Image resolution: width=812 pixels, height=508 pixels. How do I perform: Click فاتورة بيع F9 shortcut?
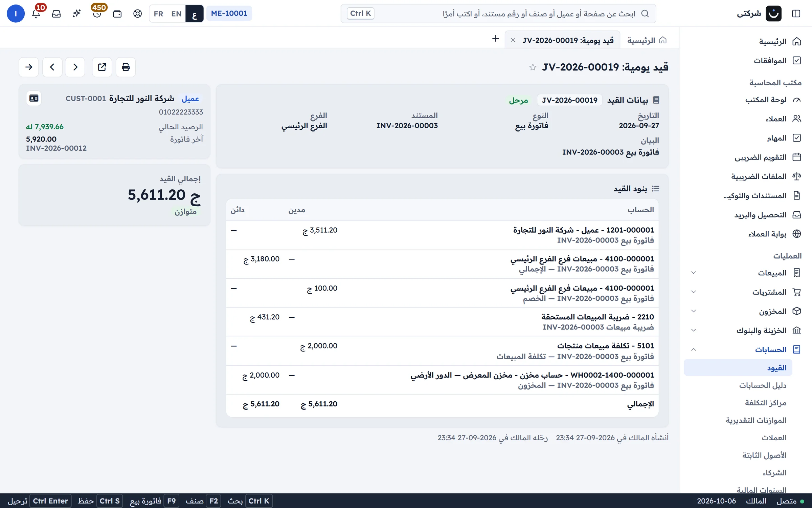[154, 501]
